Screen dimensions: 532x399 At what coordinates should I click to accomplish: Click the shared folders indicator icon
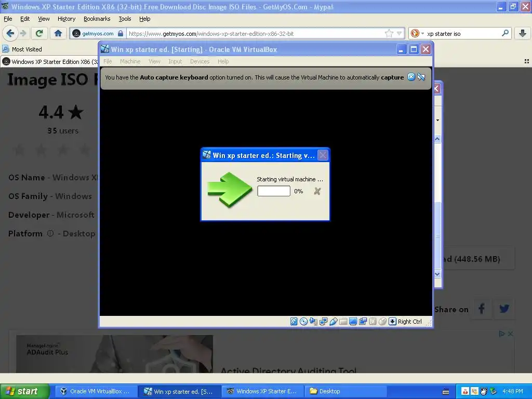[343, 321]
